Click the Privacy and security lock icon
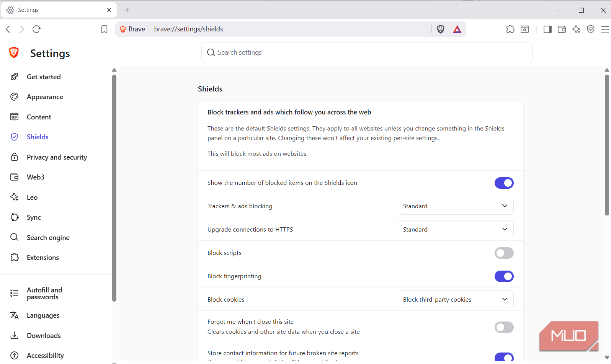 tap(15, 157)
